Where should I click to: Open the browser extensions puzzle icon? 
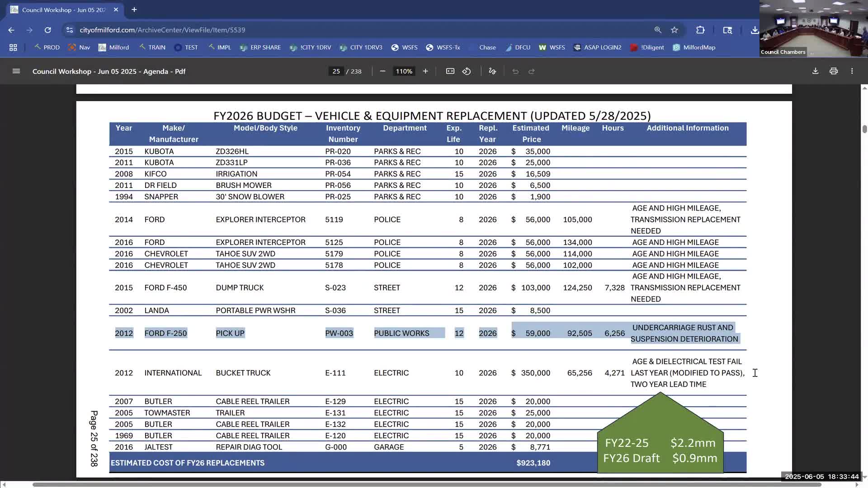(x=700, y=30)
